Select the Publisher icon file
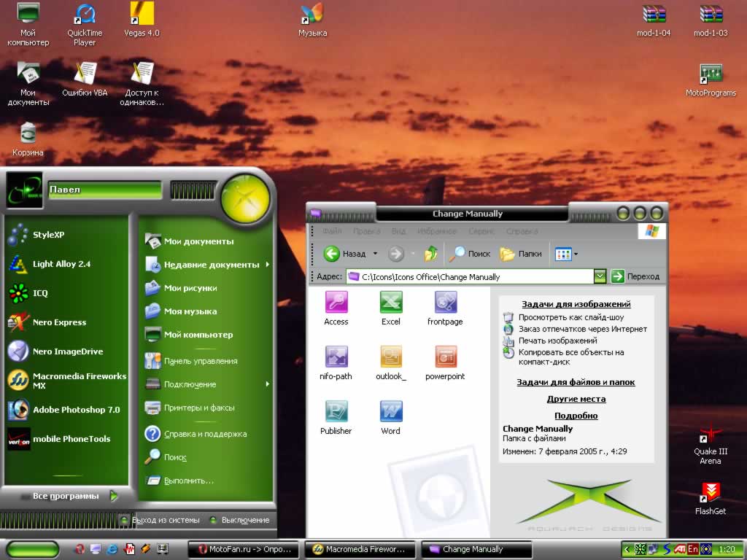The width and height of the screenshot is (747, 560). (336, 418)
